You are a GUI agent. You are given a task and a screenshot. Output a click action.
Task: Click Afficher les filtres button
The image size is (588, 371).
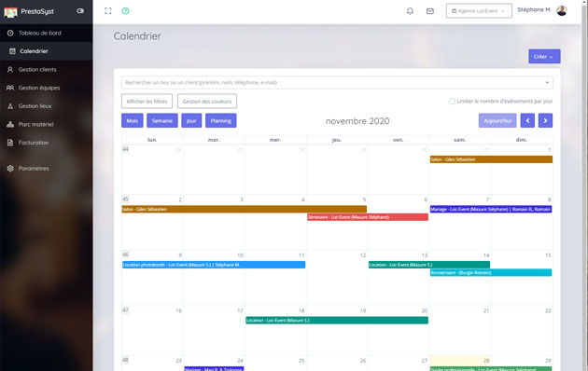(147, 101)
